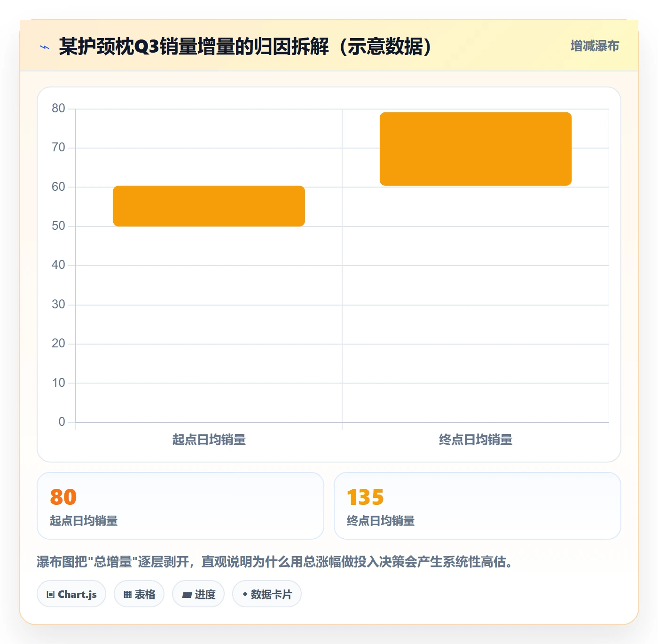This screenshot has width=658, height=644.
Task: Click the value 135 in data card
Action: point(365,497)
